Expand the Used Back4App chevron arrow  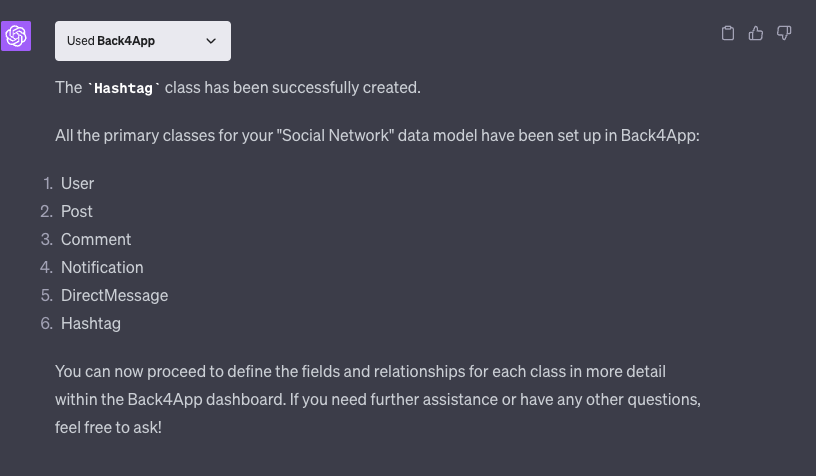point(211,41)
